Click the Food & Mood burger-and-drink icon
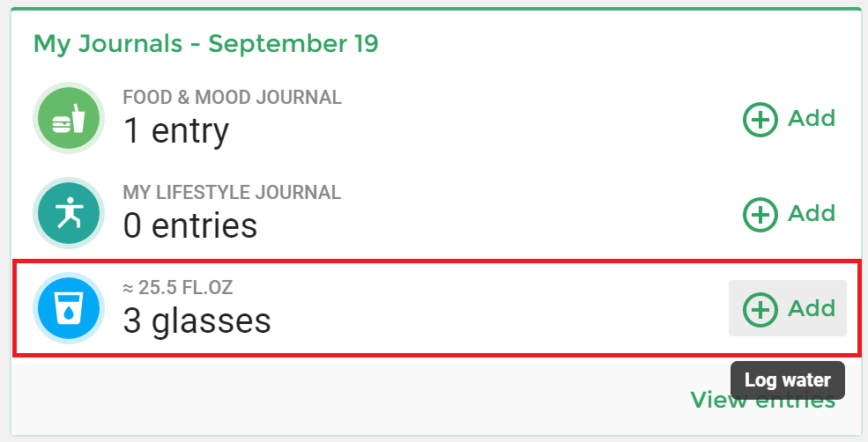The height and width of the screenshot is (442, 868). pos(69,118)
